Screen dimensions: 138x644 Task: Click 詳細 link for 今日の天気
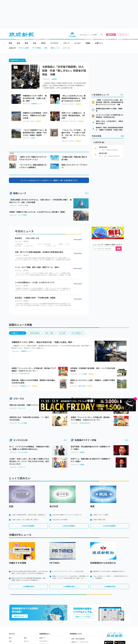122,136
